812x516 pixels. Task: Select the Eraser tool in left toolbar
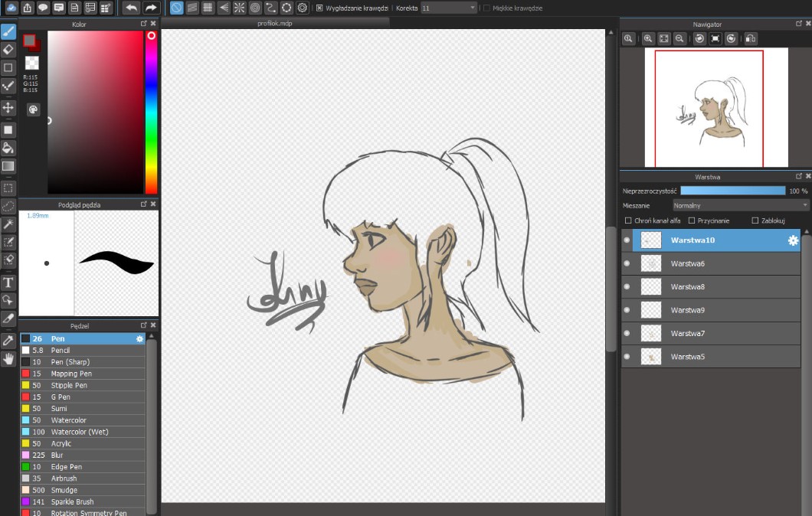(x=8, y=49)
